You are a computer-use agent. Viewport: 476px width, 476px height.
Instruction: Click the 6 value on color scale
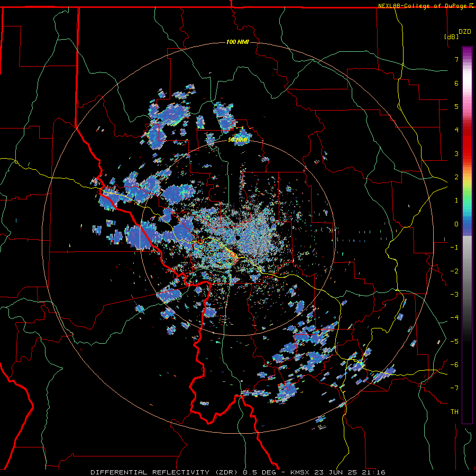click(456, 83)
